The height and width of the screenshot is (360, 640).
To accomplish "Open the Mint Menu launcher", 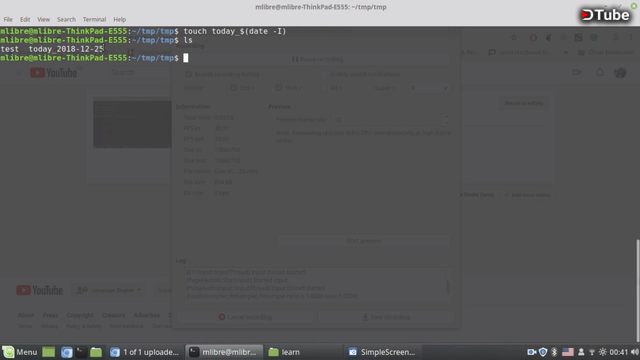I will coord(20,352).
